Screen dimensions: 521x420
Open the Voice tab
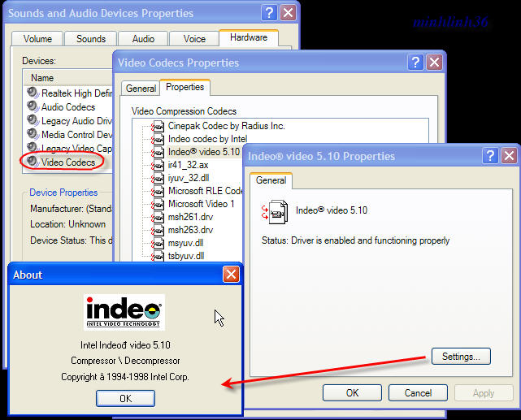pyautogui.click(x=194, y=39)
